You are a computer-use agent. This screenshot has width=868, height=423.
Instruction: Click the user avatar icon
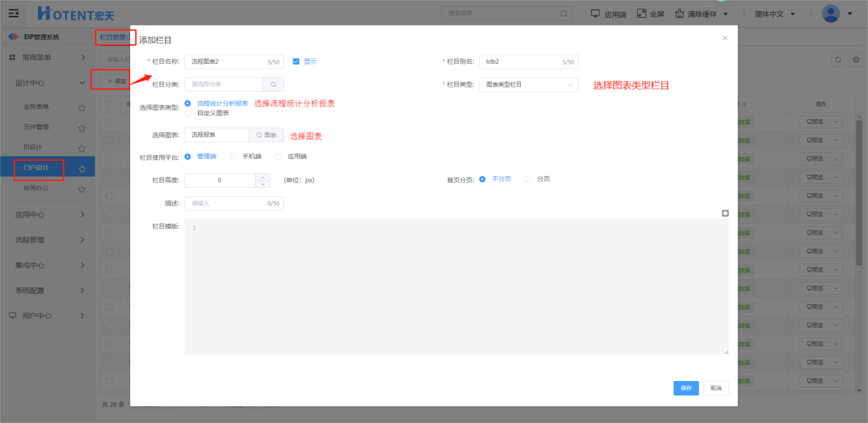(831, 14)
